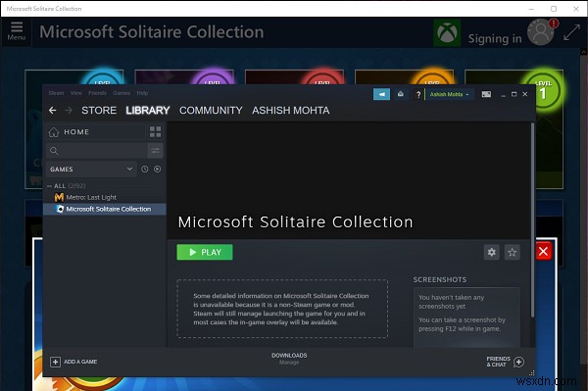Click the Solitaire window scrollbar up arrow

point(584,52)
